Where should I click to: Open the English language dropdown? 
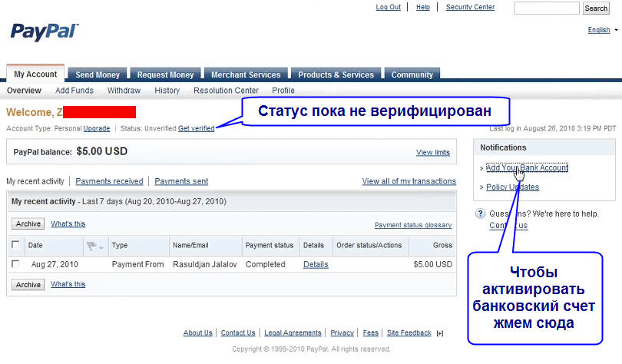pos(603,30)
